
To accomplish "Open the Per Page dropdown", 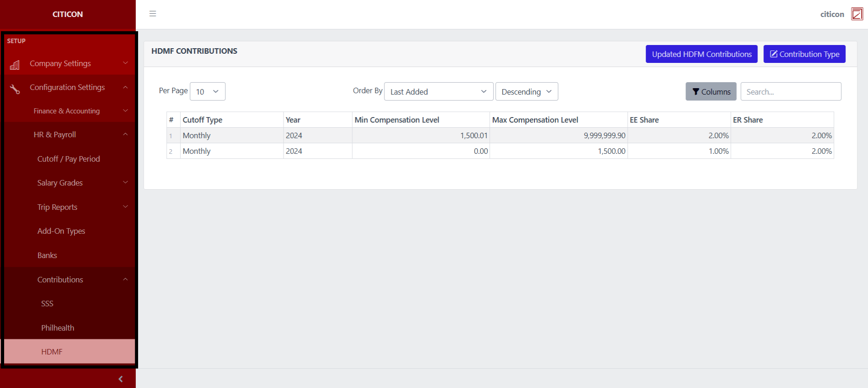I will tap(207, 91).
